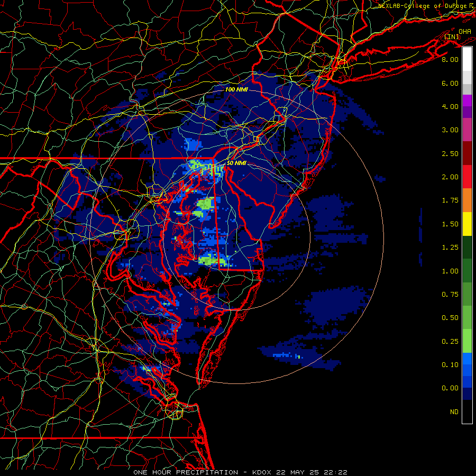Click the 2.00 legend value
Viewport: 476px width, 476px height.
pyautogui.click(x=450, y=177)
